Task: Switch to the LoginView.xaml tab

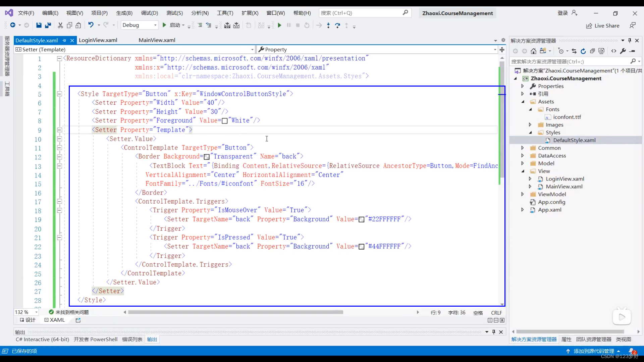Action: tap(98, 40)
